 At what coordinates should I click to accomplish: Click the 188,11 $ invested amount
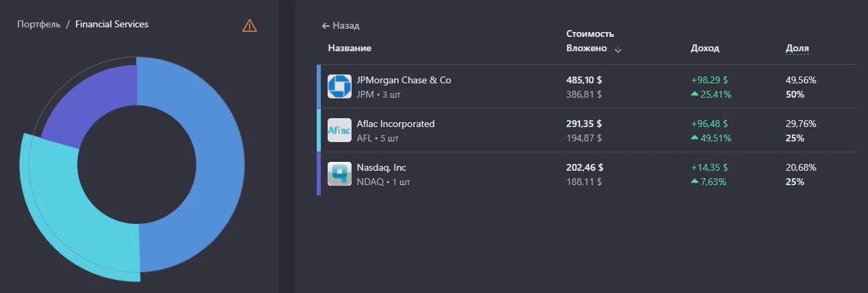tap(584, 182)
